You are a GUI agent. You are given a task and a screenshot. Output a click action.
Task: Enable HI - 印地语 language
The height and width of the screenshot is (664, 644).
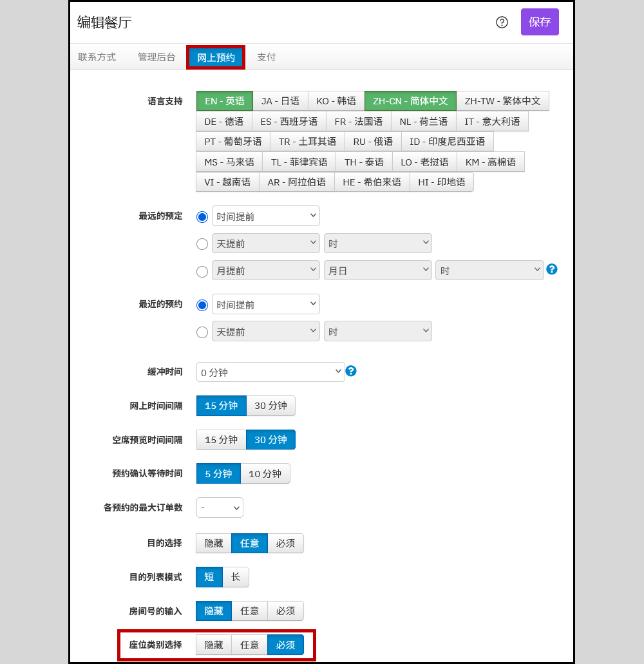[442, 182]
